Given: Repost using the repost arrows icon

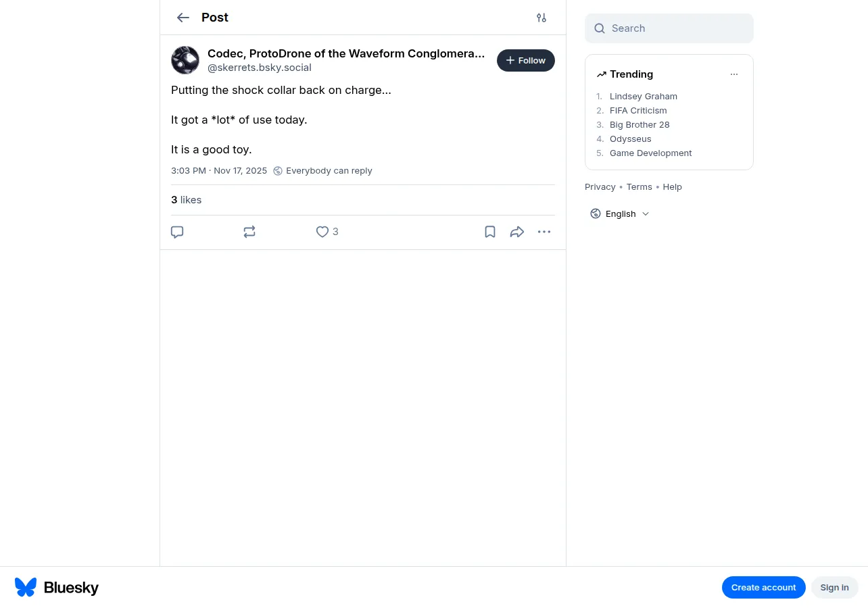Looking at the screenshot, I should pyautogui.click(x=249, y=232).
